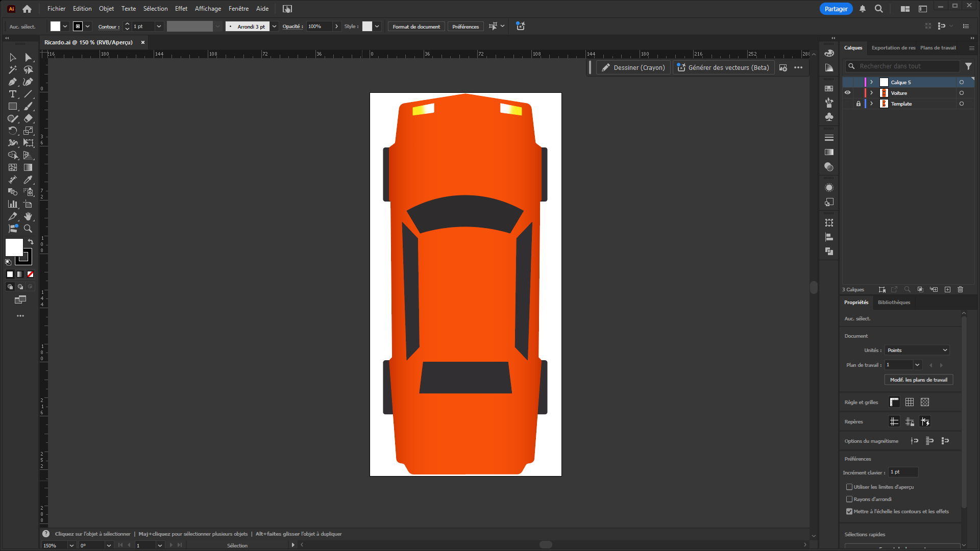
Task: Select the Zoom tool
Action: 28,229
